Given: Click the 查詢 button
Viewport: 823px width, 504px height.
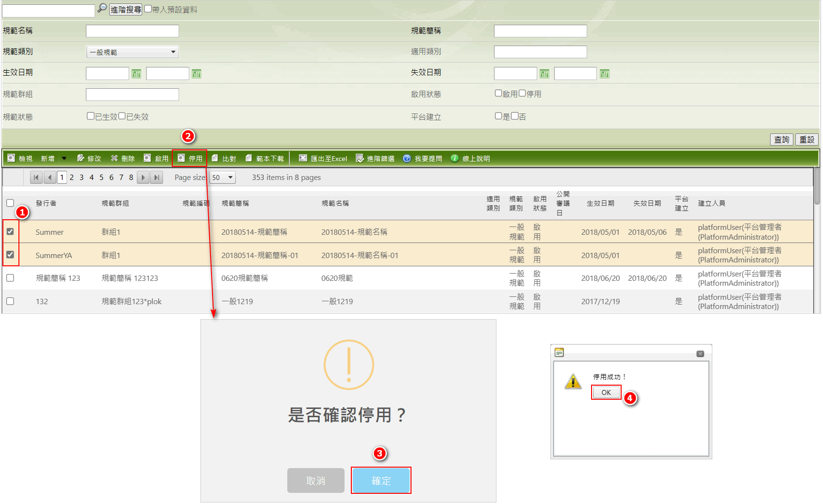Looking at the screenshot, I should pos(782,140).
